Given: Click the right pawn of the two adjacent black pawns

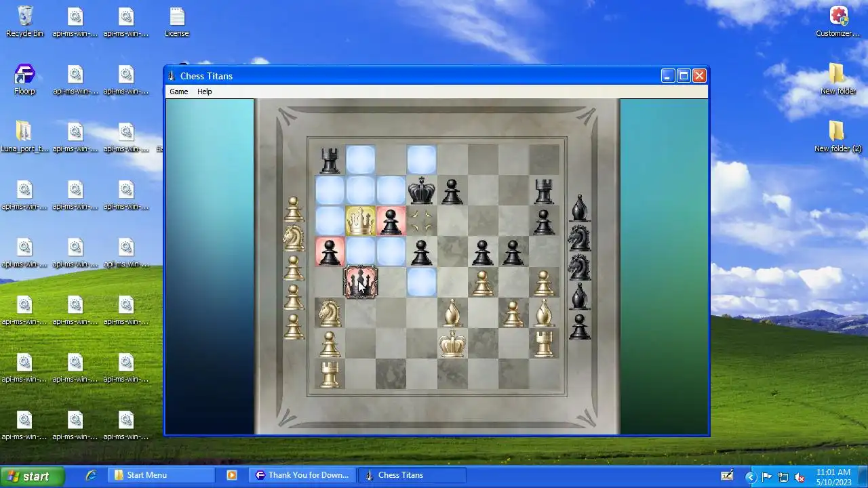Looking at the screenshot, I should pyautogui.click(x=513, y=252).
